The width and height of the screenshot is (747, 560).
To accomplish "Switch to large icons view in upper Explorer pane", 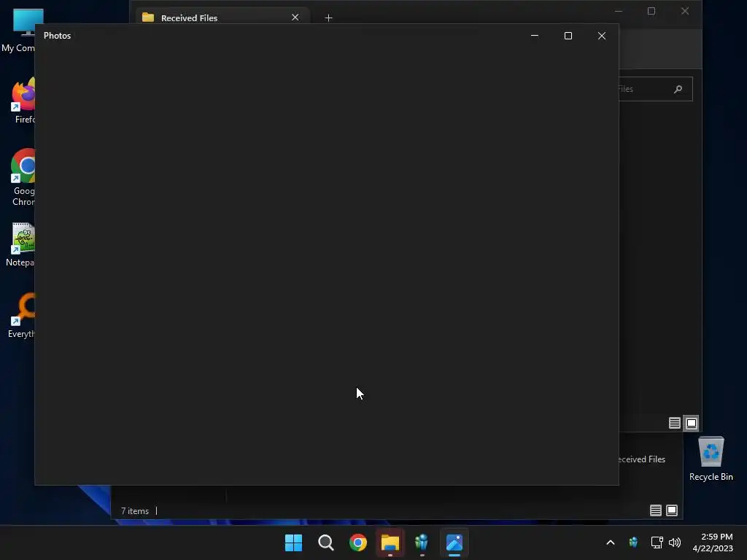I will pos(691,423).
